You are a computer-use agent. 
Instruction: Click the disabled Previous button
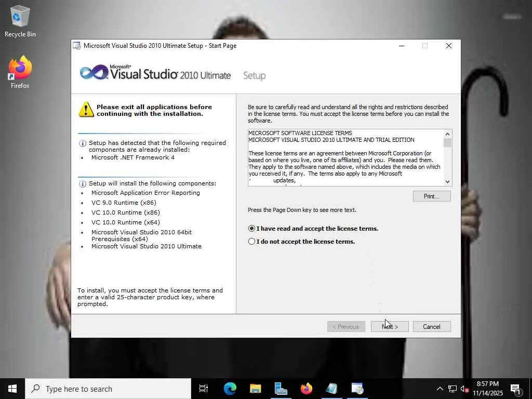346,327
